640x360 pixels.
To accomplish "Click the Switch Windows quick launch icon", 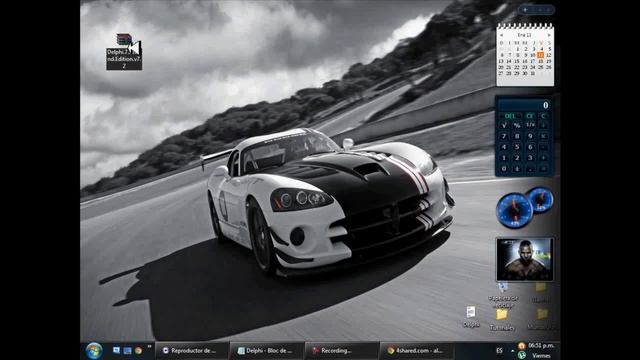I will 127,350.
